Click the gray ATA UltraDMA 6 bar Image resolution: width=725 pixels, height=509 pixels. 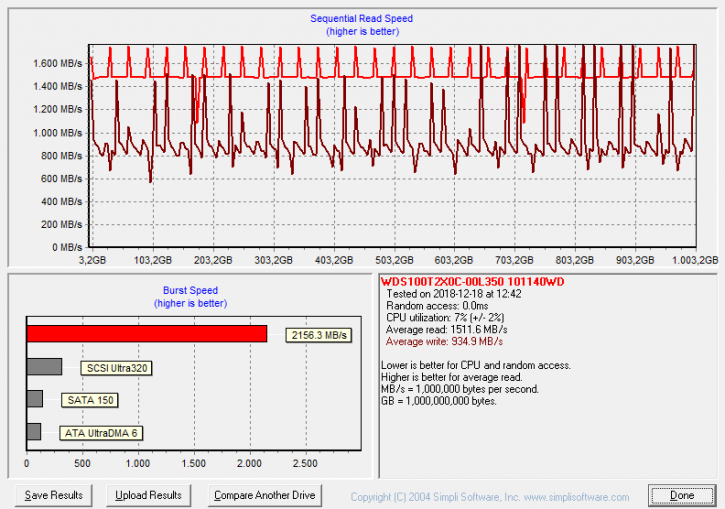pyautogui.click(x=34, y=432)
